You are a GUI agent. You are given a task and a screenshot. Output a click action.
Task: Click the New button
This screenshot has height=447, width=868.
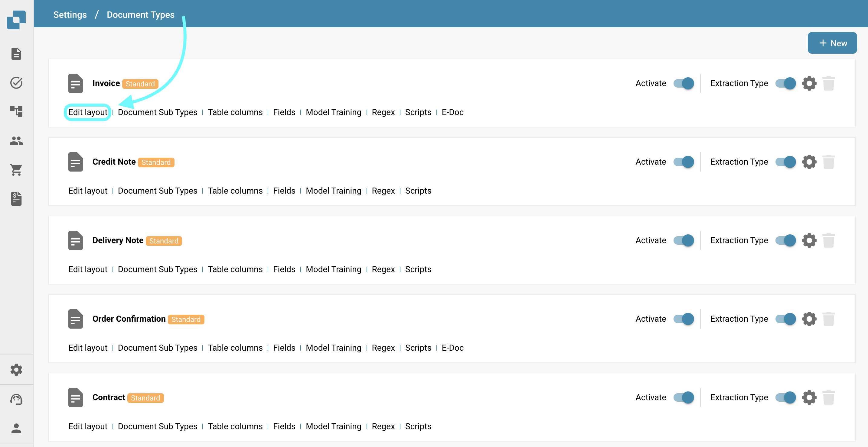point(832,43)
